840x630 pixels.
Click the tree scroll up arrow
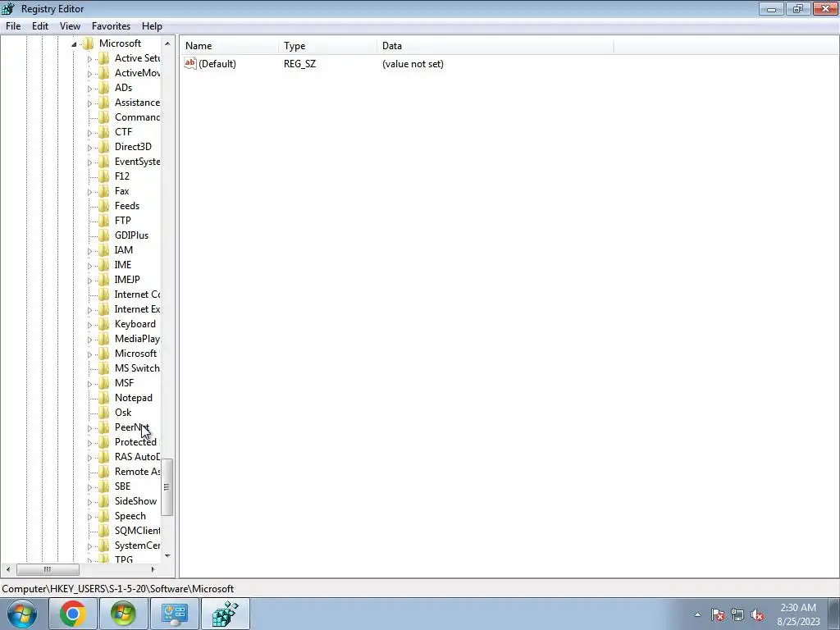click(167, 44)
